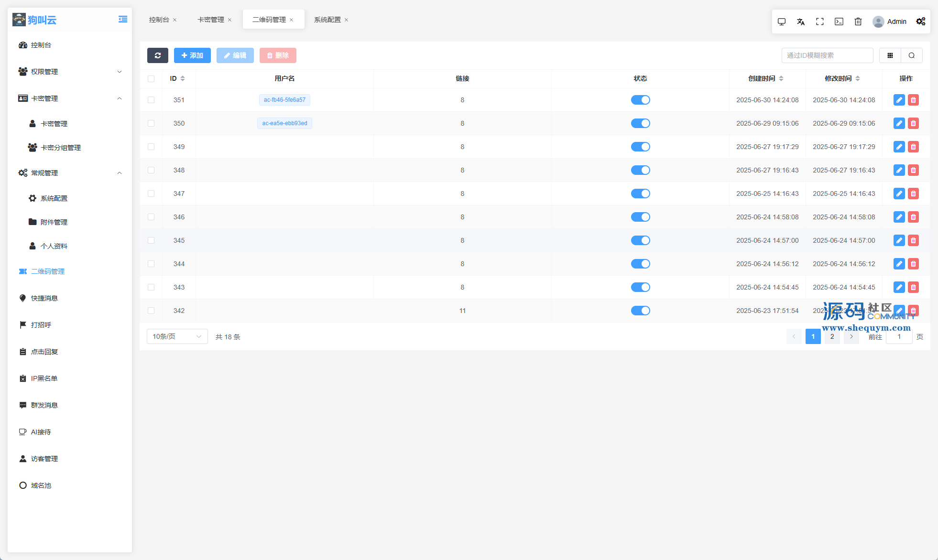The width and height of the screenshot is (938, 560).
Task: Click the language translate icon
Action: coord(801,22)
